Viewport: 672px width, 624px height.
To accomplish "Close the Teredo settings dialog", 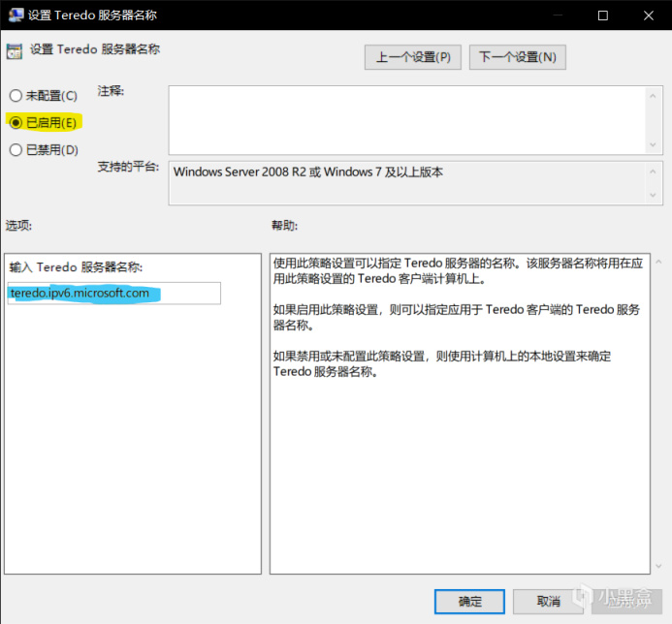I will (649, 16).
